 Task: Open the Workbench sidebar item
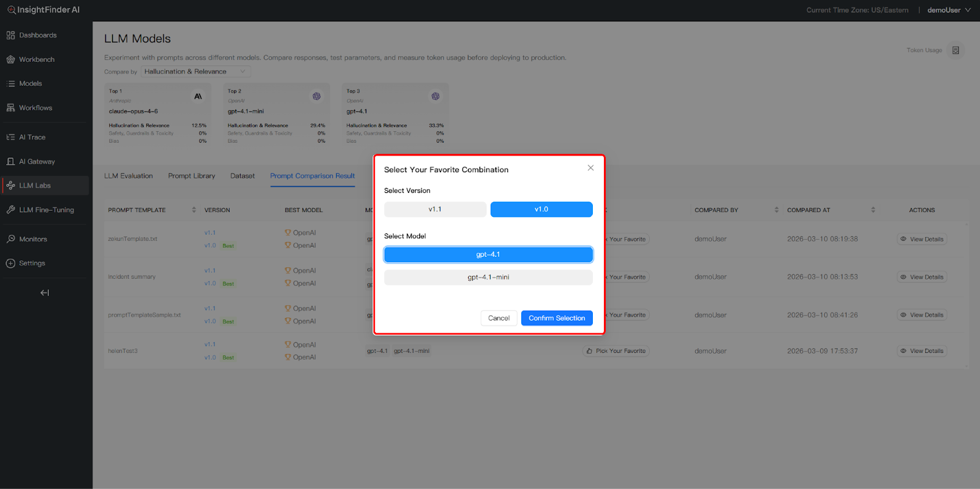tap(37, 59)
